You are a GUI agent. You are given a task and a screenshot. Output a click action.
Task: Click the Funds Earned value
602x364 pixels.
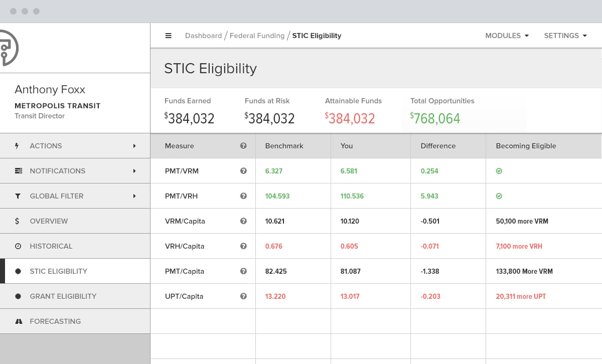pyautogui.click(x=190, y=118)
